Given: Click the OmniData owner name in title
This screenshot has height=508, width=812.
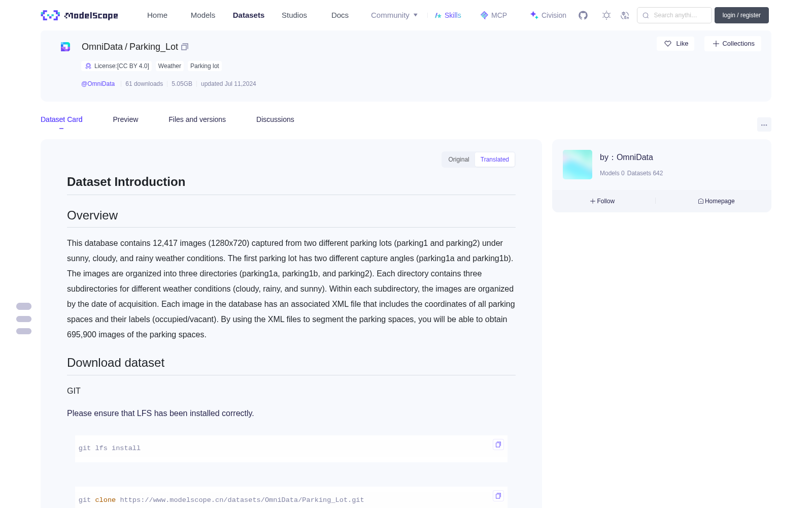Looking at the screenshot, I should point(102,47).
